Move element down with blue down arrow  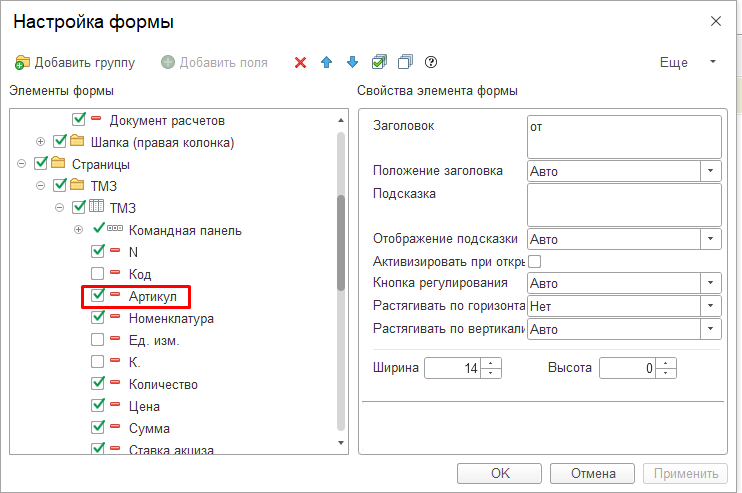point(352,63)
